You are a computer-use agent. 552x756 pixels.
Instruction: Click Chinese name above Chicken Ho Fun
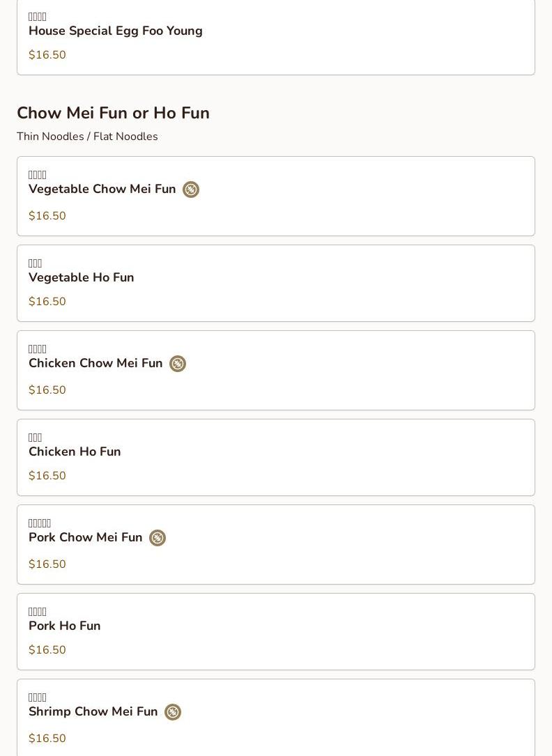tap(35, 438)
